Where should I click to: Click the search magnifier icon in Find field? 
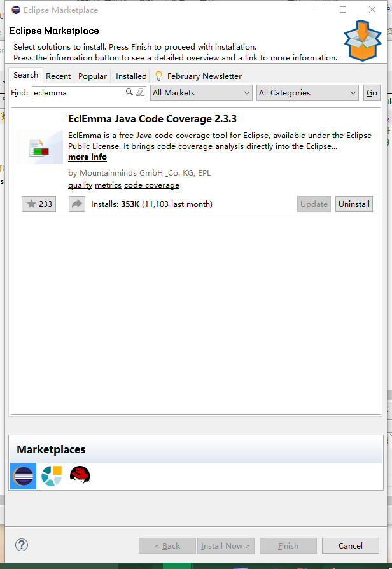pyautogui.click(x=129, y=92)
